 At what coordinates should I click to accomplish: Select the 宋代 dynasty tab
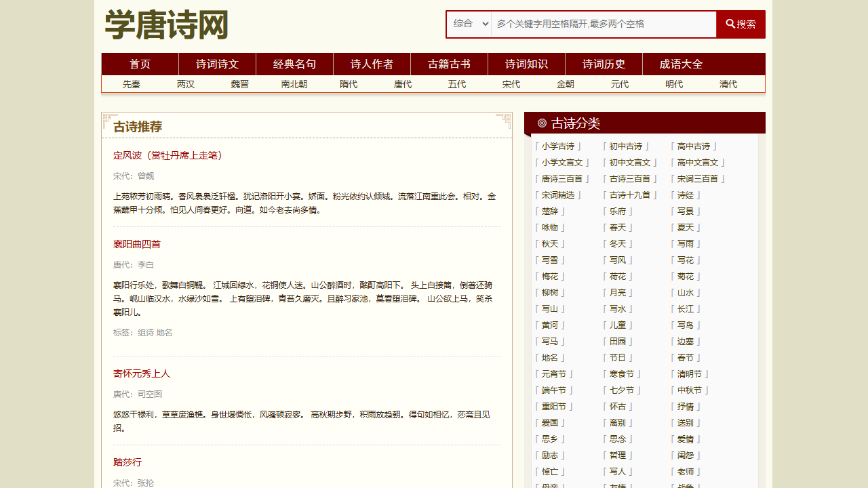(x=511, y=84)
